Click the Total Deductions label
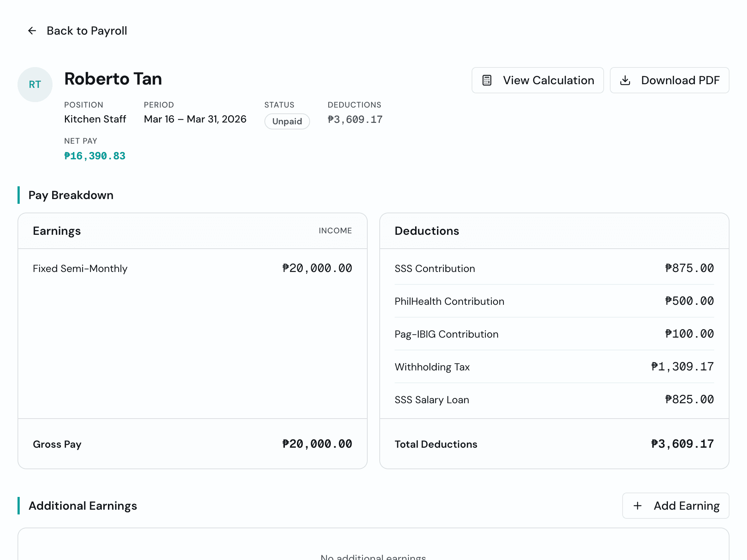 (436, 444)
